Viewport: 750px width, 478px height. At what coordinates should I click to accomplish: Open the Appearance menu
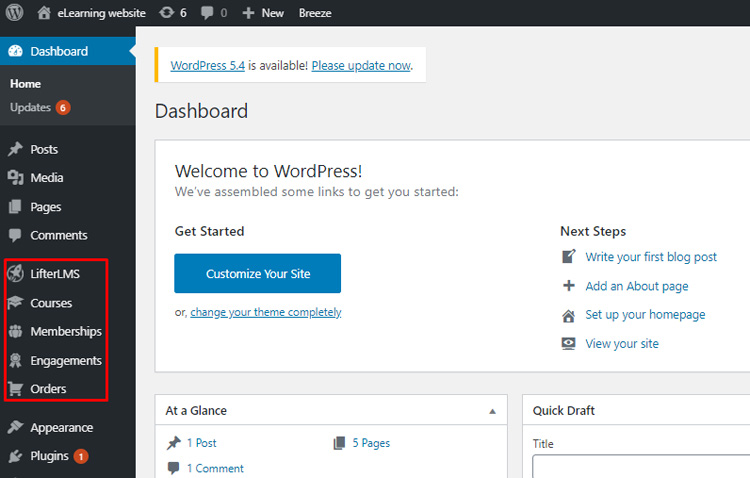pos(61,427)
